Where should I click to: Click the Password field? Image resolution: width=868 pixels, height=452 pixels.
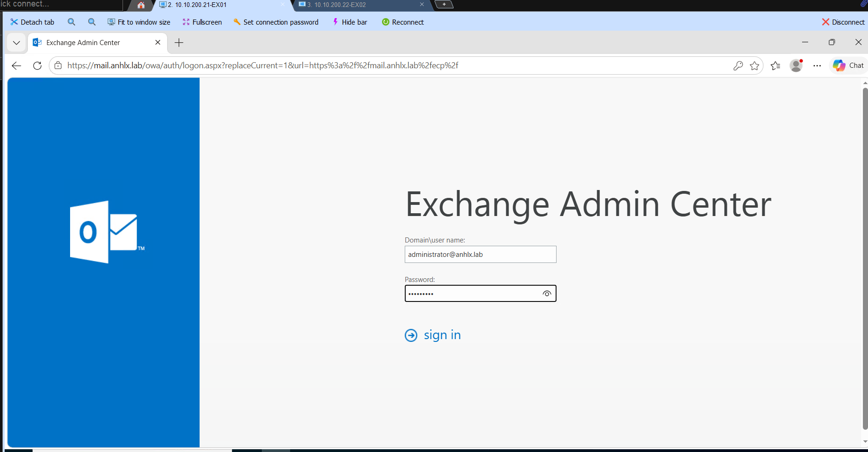480,294
